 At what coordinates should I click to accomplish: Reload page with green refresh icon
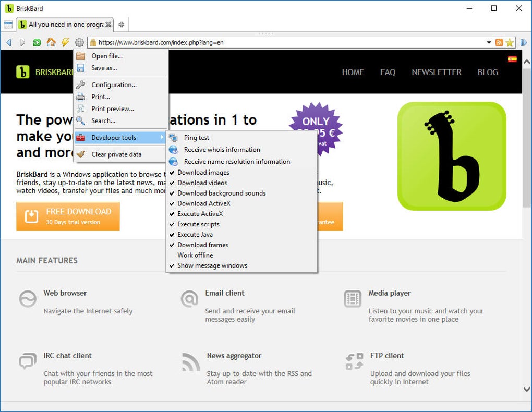click(37, 42)
